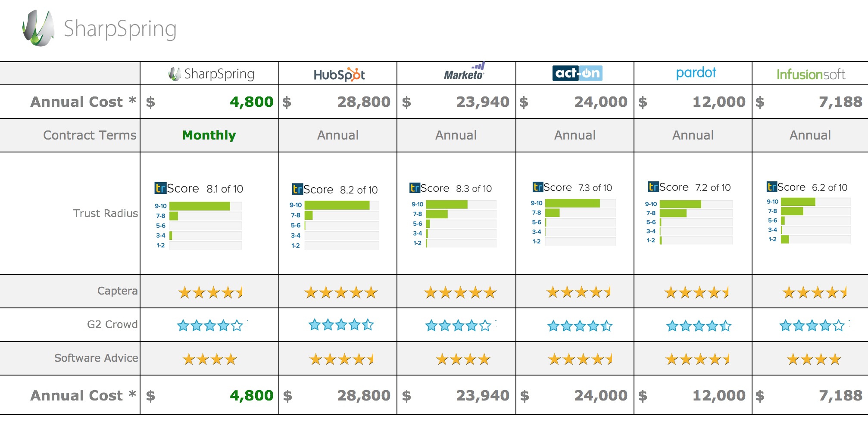Click SharpSpring's 9-10 rating bar
868x447 pixels.
pos(205,206)
